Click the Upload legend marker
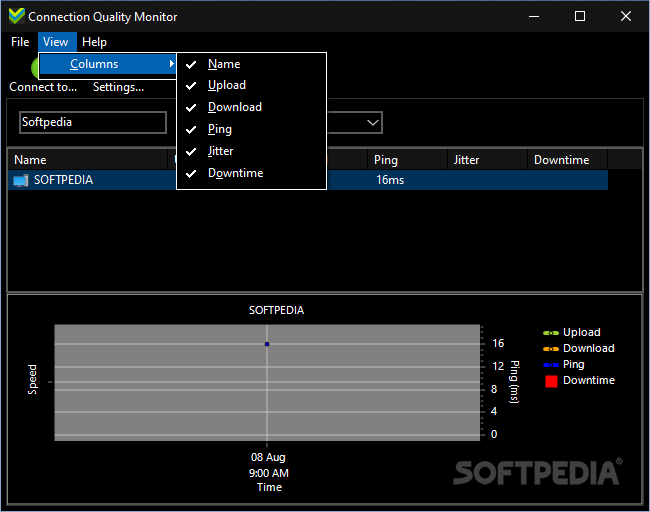This screenshot has height=512, width=650. click(x=551, y=333)
